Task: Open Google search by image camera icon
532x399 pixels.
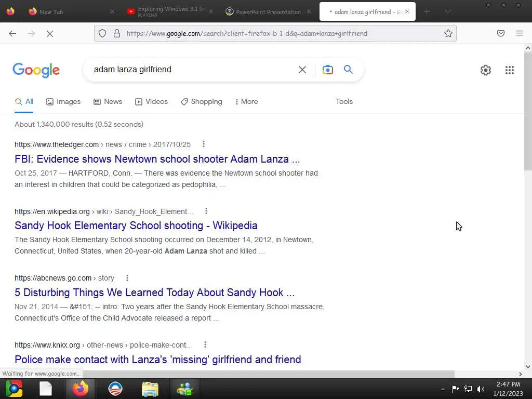Action: pos(327,70)
